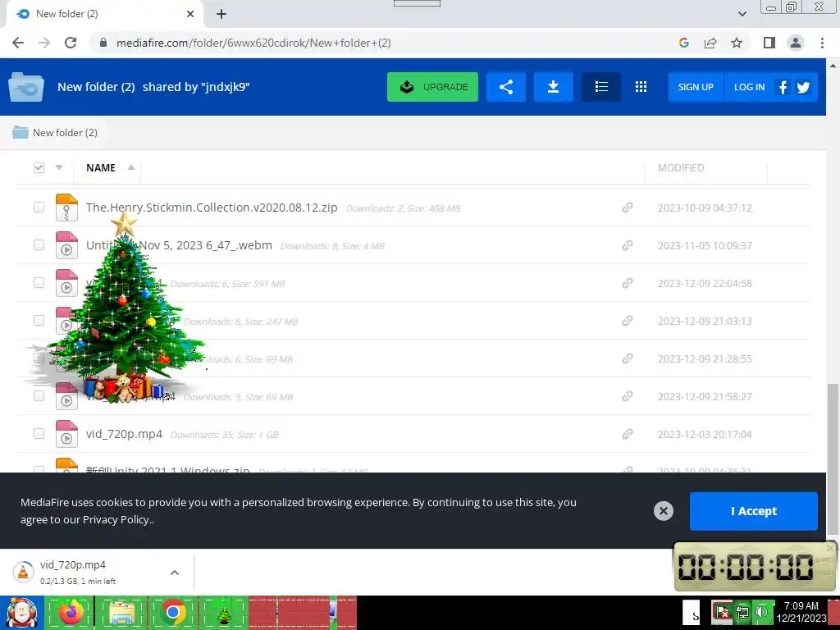
Task: Expand download options for vid_720p.mp4
Action: pyautogui.click(x=175, y=573)
